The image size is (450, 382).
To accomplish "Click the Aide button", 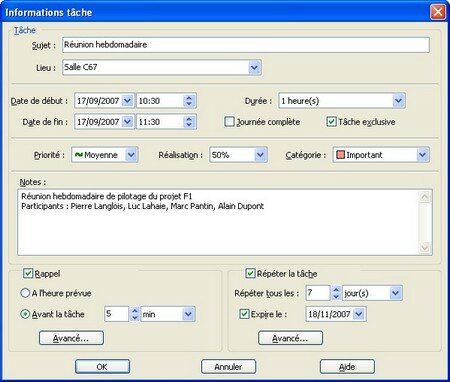I will (347, 367).
